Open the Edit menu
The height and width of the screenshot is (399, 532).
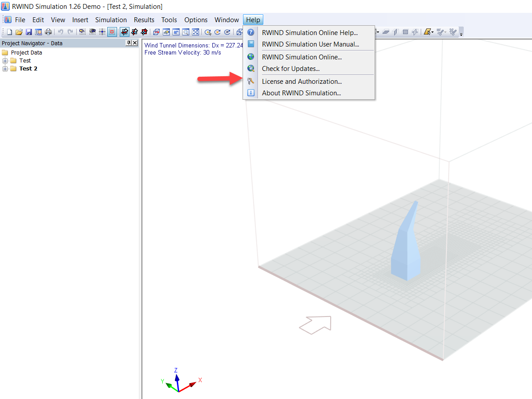click(x=38, y=20)
